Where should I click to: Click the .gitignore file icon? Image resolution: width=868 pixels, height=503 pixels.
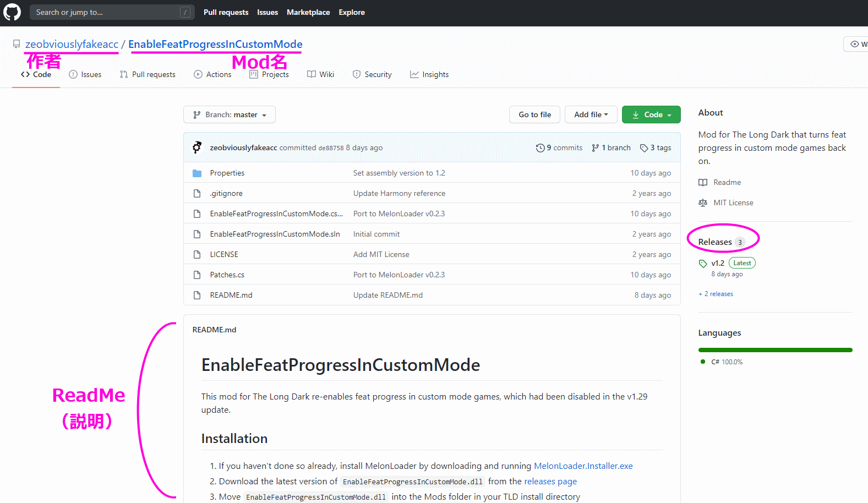click(x=197, y=193)
